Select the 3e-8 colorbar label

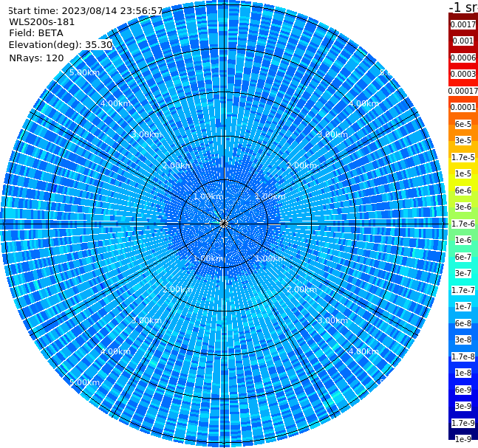click(x=463, y=340)
